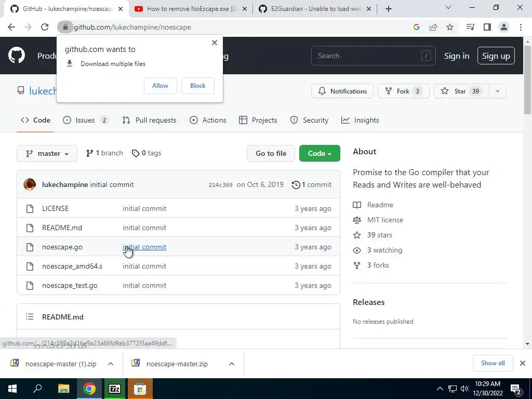This screenshot has height=399, width=532.
Task: Expand the Star list dropdown arrow
Action: 497,91
